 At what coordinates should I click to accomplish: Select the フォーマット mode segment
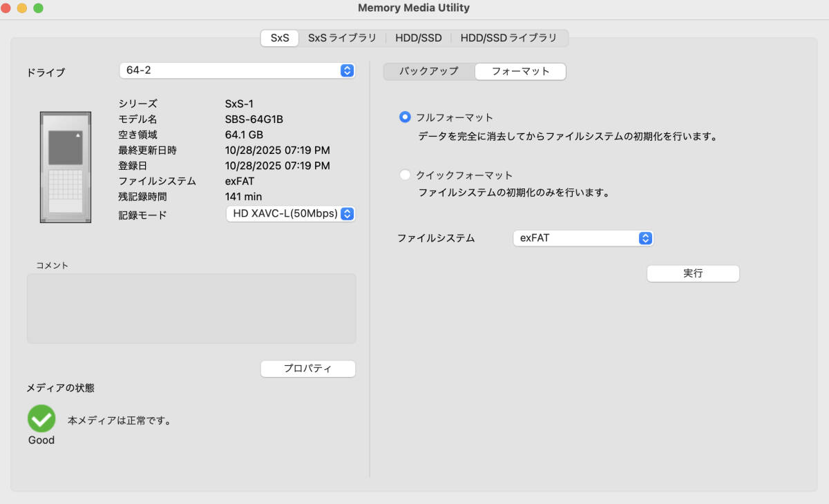(x=520, y=71)
